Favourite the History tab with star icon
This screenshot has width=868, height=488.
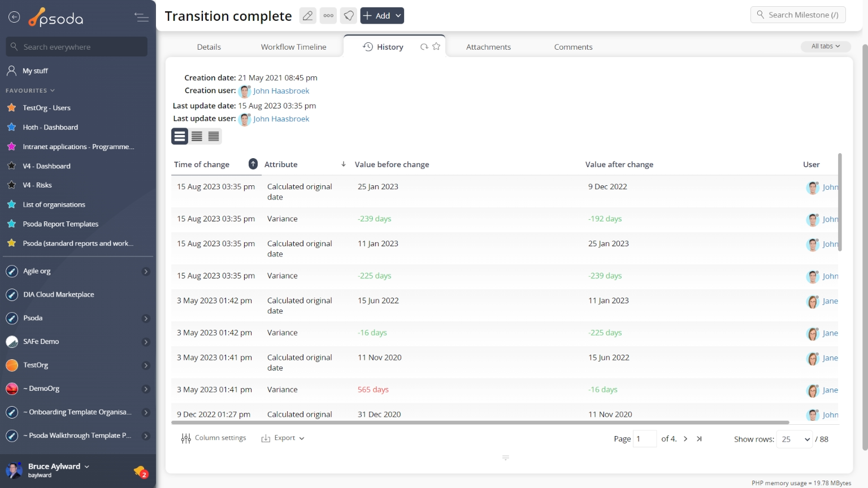pyautogui.click(x=436, y=47)
